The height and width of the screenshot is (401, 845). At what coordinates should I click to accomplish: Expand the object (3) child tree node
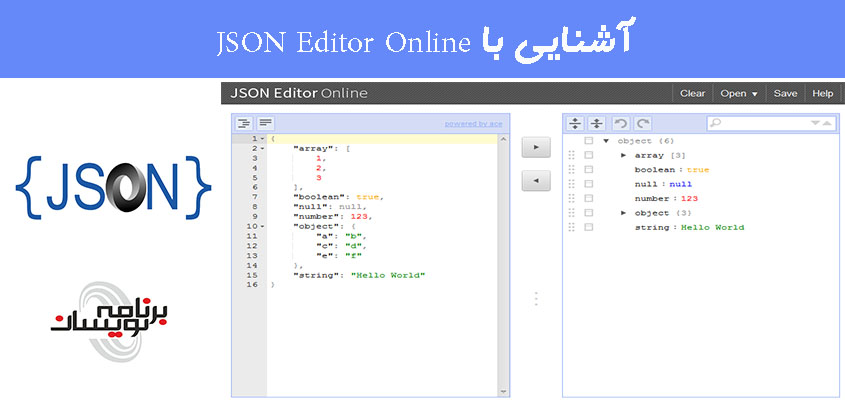[624, 213]
